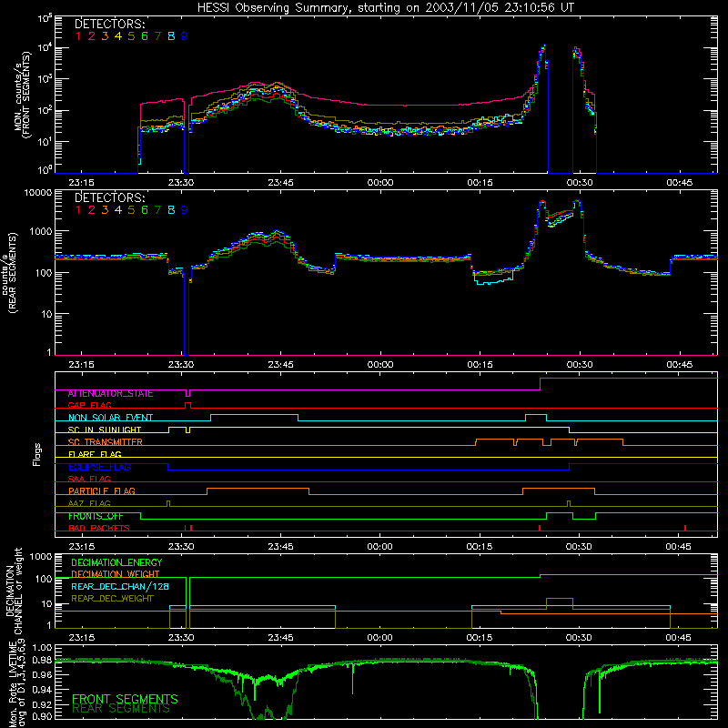Viewport: 728px width, 728px height.
Task: Click detector 1 in front segments legend
Action: coord(78,36)
